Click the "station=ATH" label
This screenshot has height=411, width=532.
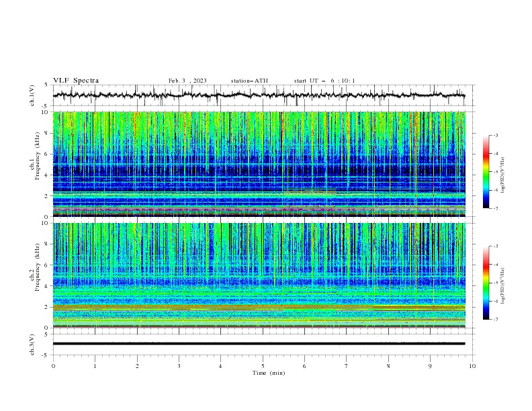click(249, 81)
